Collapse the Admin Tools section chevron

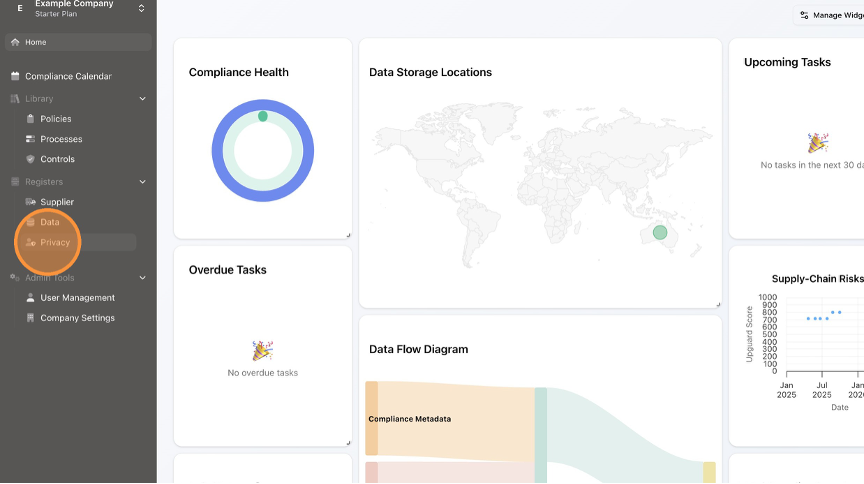point(142,278)
